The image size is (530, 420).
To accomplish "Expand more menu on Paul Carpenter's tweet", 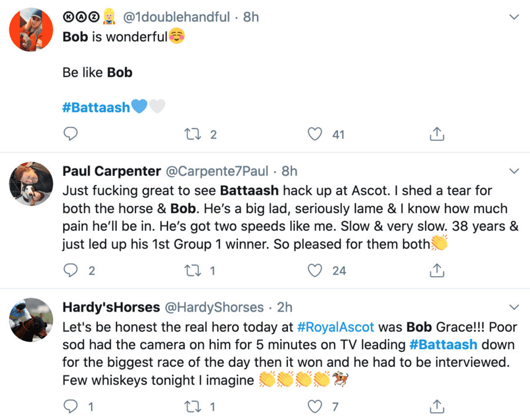I will click(514, 171).
